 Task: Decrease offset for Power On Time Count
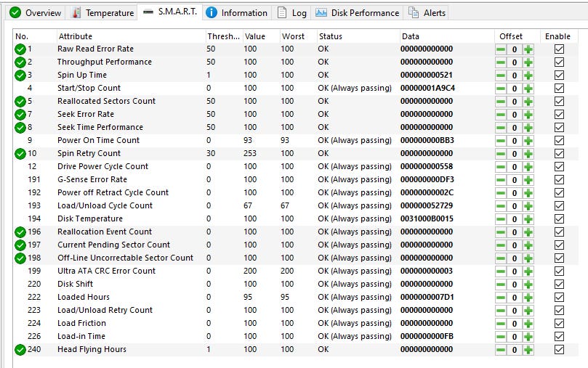coord(501,141)
